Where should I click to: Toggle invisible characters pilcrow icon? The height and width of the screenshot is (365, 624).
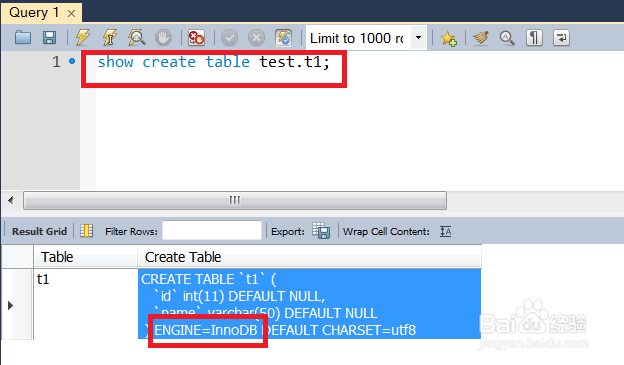pyautogui.click(x=534, y=38)
